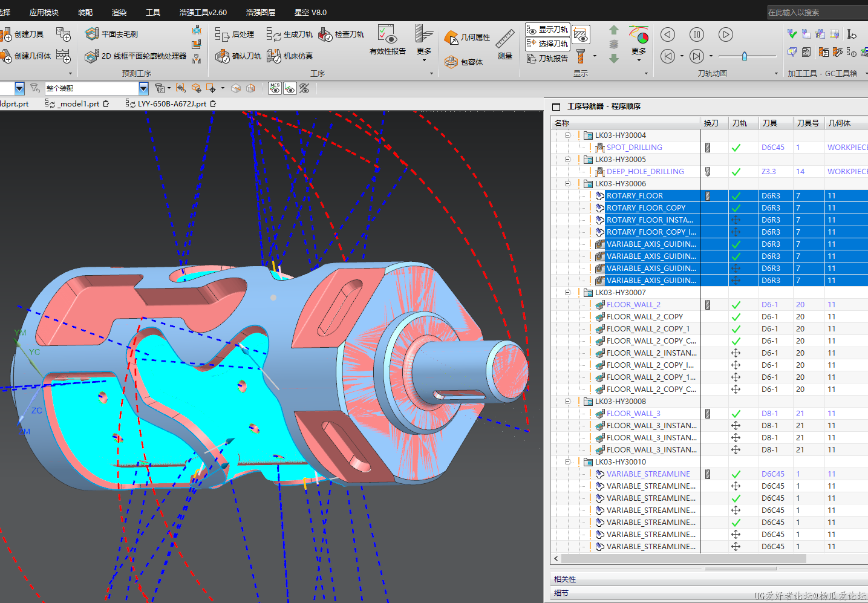
Task: Open 几何属性 geometry properties
Action: (x=467, y=37)
